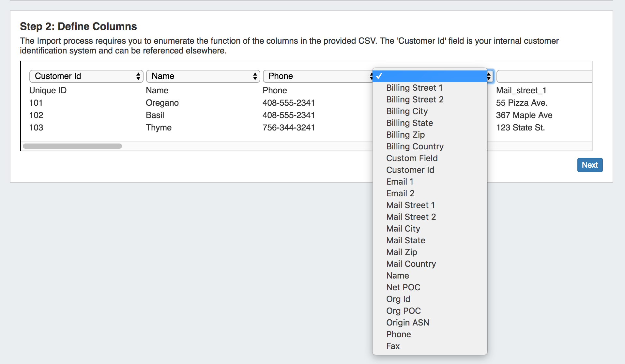Open the Phone column dropdown
Image resolution: width=625 pixels, height=364 pixels.
coord(318,76)
